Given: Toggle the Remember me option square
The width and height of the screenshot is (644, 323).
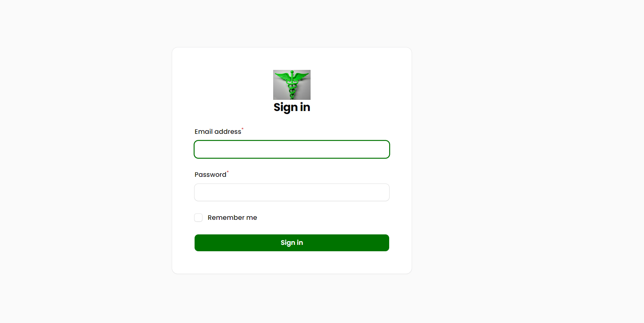Looking at the screenshot, I should coord(198,218).
